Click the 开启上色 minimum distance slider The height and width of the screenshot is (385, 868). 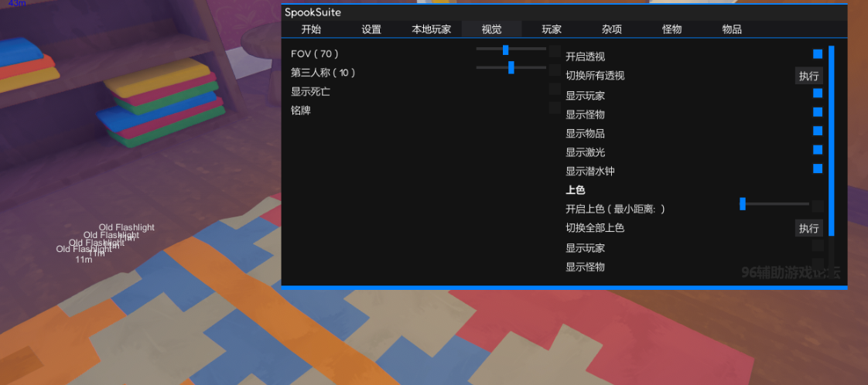pos(774,204)
